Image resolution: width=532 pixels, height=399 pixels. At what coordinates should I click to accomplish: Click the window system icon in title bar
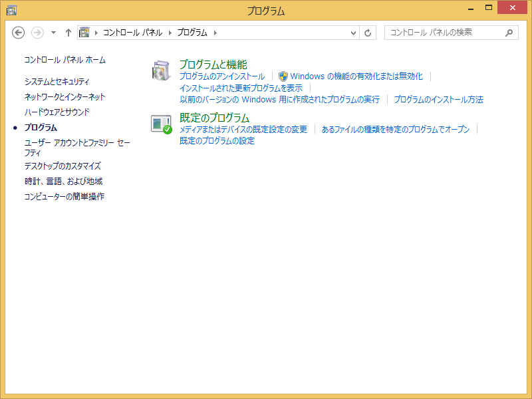(x=11, y=11)
